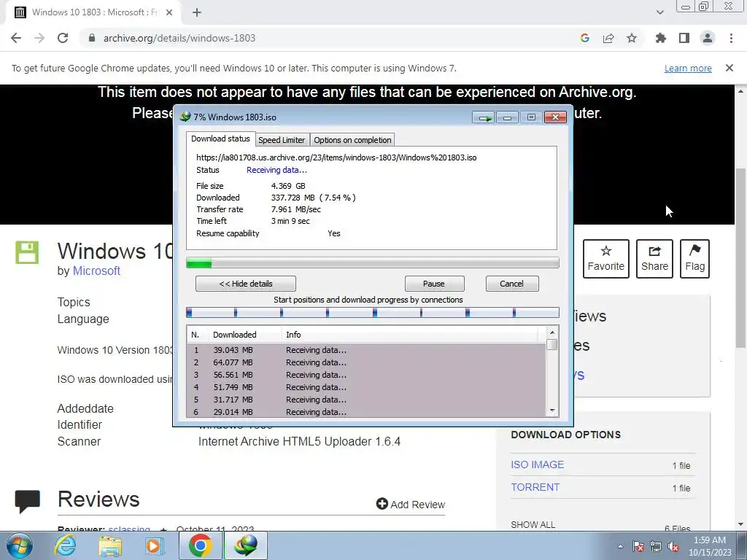
Task: Toggle Chrome side panel icon
Action: point(684,38)
